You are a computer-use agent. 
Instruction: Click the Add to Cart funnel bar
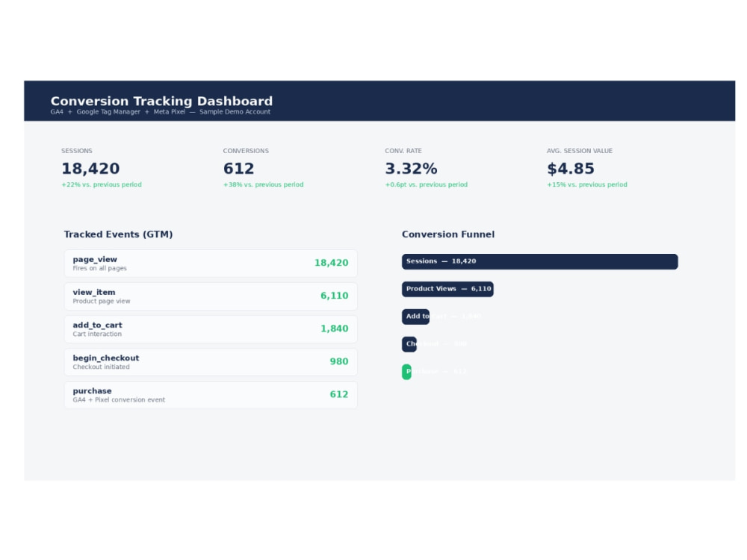415,317
